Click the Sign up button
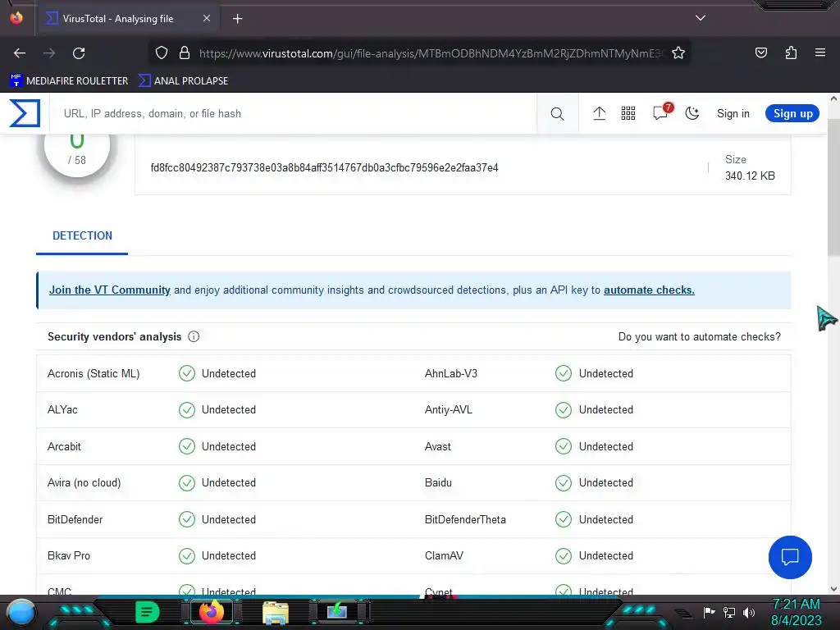The image size is (840, 630). click(x=792, y=113)
